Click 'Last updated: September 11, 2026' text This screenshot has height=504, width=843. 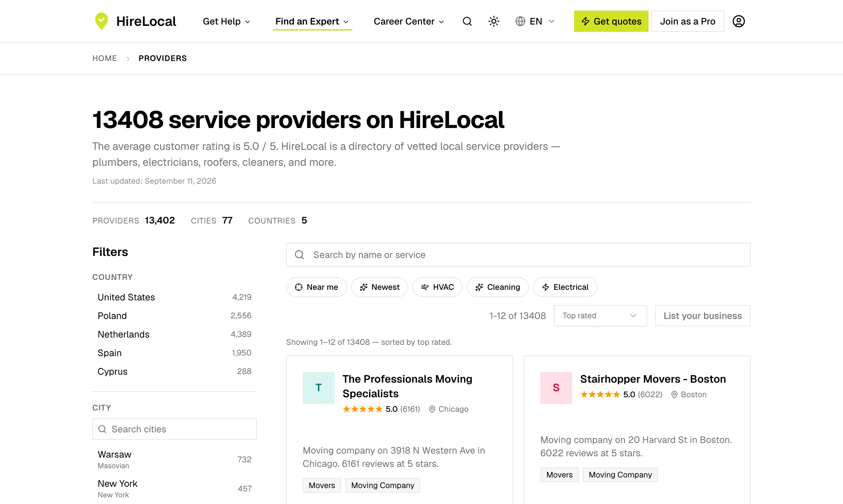[154, 181]
